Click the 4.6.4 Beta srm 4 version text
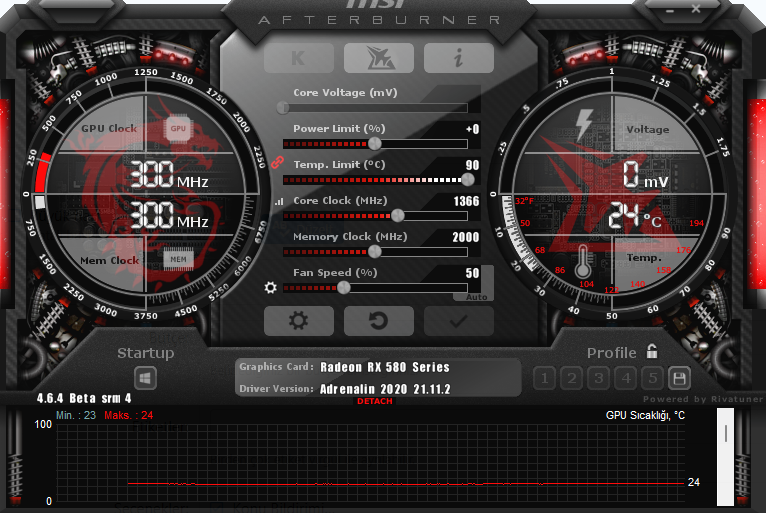This screenshot has height=513, width=766. click(x=84, y=398)
